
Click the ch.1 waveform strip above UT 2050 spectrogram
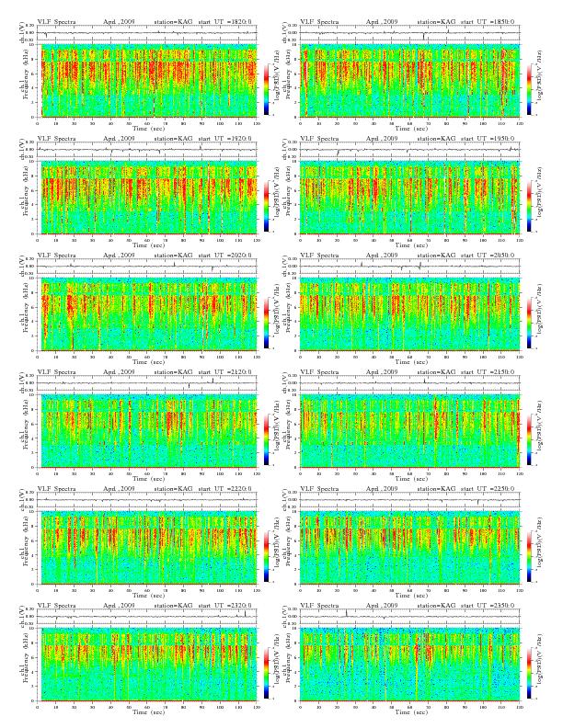tap(409, 267)
